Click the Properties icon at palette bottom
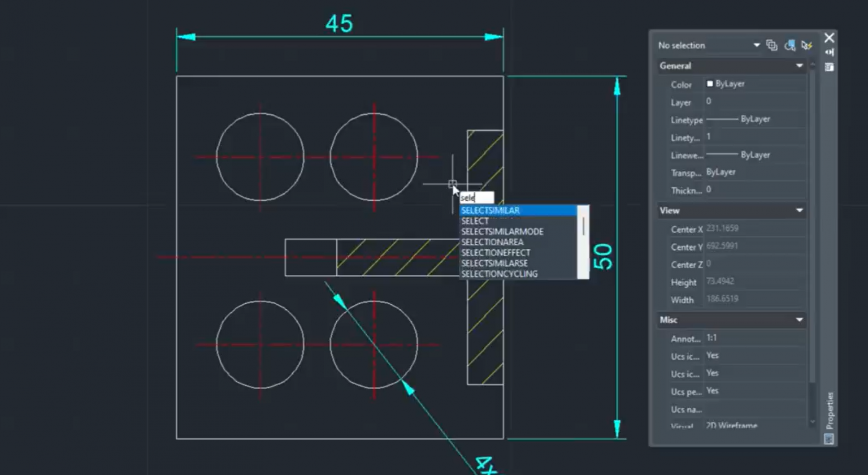This screenshot has width=868, height=475. (829, 439)
